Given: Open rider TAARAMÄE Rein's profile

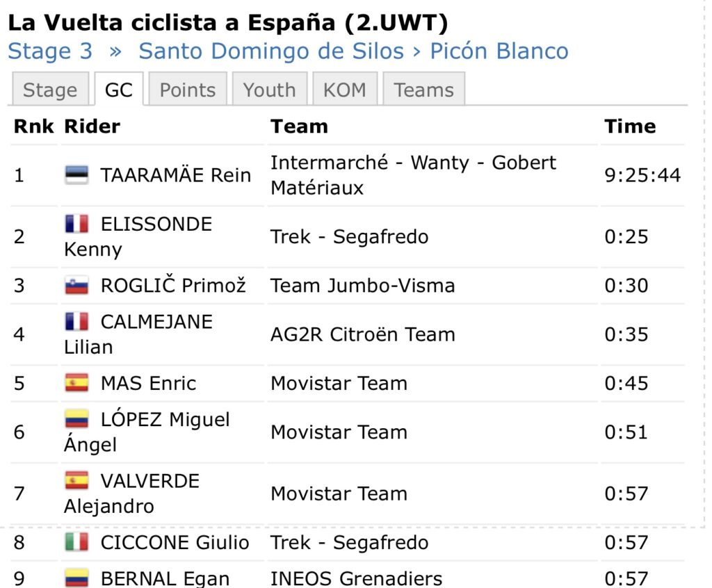Looking at the screenshot, I should click(175, 175).
